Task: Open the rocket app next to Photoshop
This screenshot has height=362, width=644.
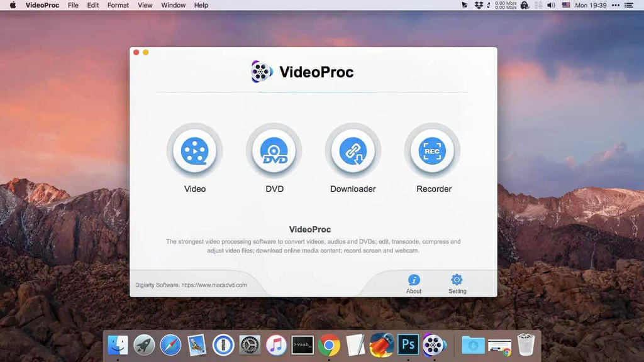Action: pyautogui.click(x=382, y=345)
